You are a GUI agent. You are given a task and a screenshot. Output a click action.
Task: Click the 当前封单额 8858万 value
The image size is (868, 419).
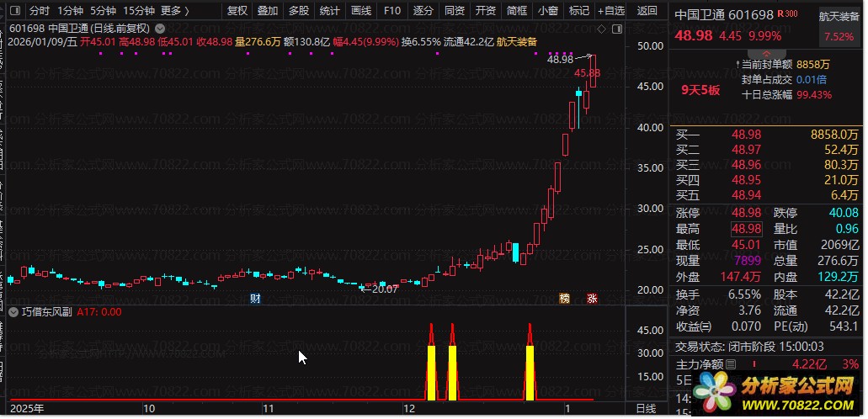(813, 65)
